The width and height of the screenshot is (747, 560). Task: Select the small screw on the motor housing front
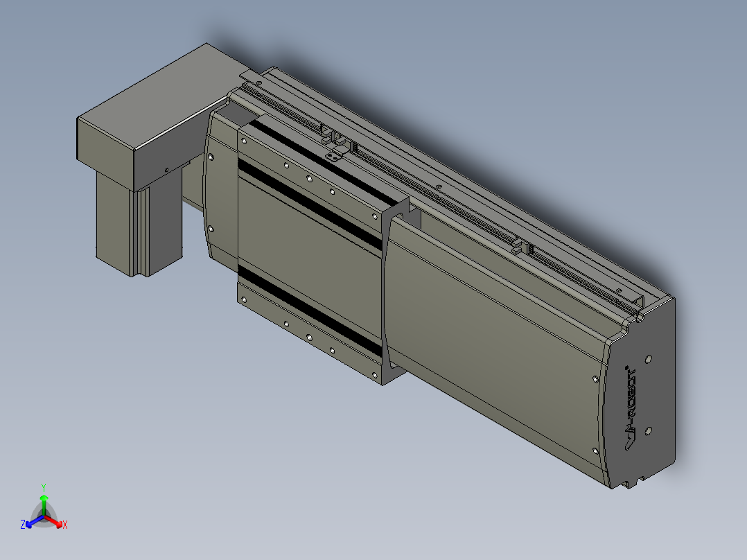coord(166,168)
